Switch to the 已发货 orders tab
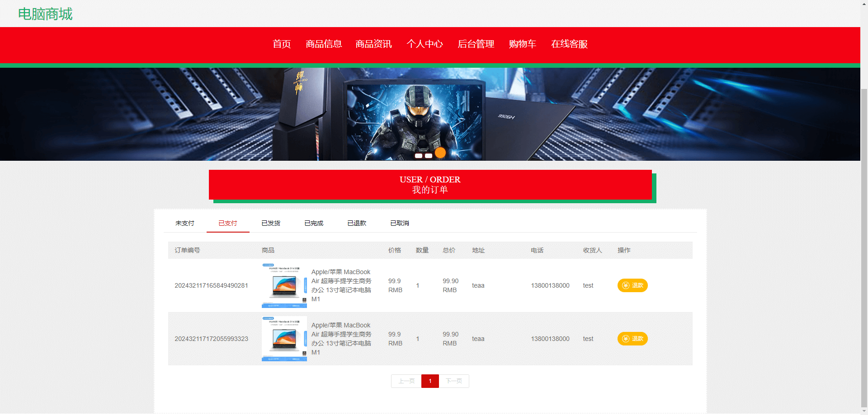The height and width of the screenshot is (415, 868). 271,223
